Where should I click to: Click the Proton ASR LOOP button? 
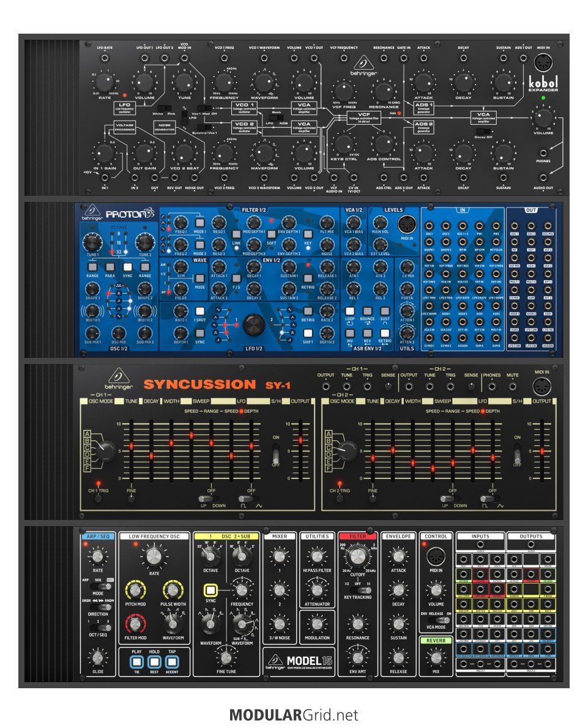350,311
